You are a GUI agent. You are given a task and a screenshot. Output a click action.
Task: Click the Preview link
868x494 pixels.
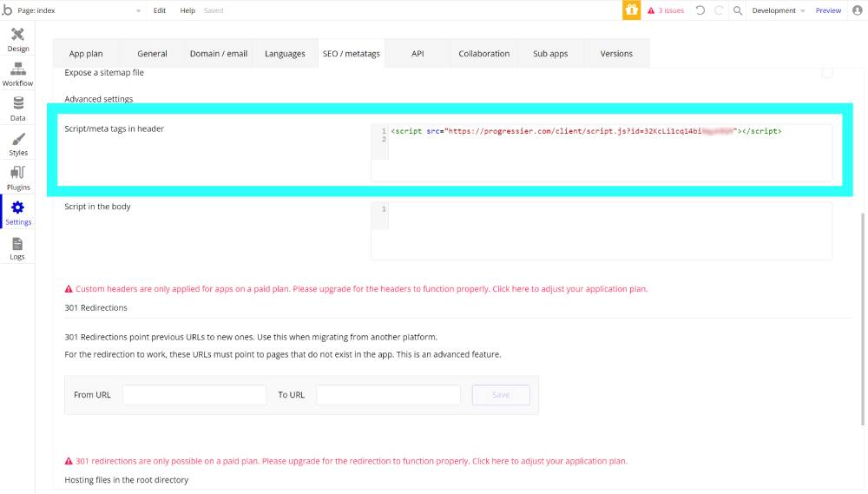[x=828, y=10]
